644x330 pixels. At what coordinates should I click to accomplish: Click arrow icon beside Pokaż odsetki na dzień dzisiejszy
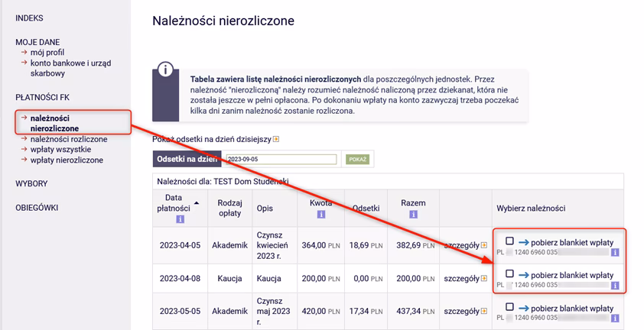pos(276,140)
